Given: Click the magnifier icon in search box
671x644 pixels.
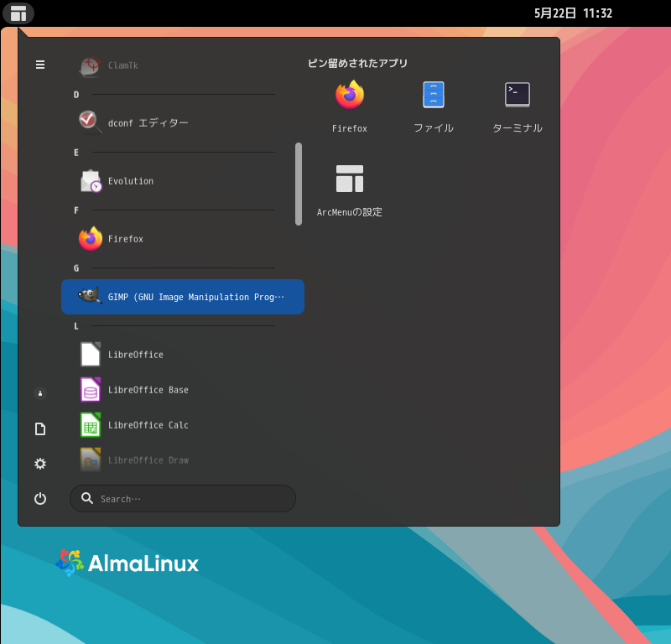Looking at the screenshot, I should [87, 498].
